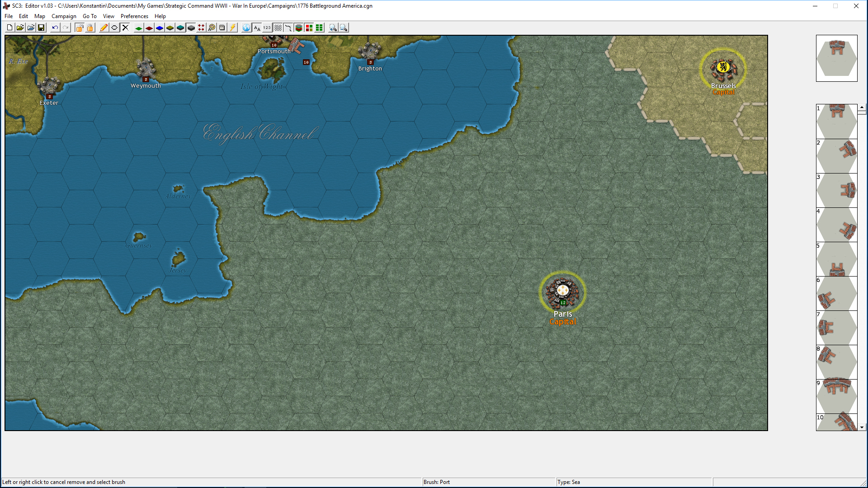Click the stacked layers icon
868x488 pixels.
point(298,28)
